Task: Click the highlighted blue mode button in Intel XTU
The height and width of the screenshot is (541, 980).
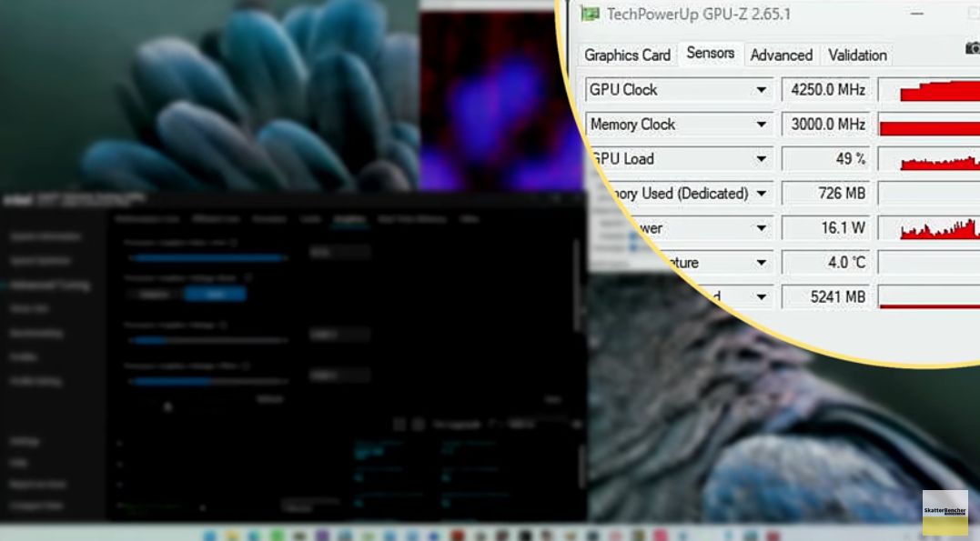Action: tap(215, 294)
